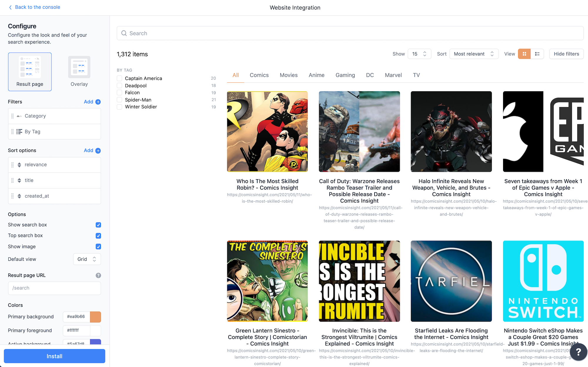588x367 pixels.
Task: Click the plus icon next to Sort options Add
Action: pyautogui.click(x=98, y=151)
